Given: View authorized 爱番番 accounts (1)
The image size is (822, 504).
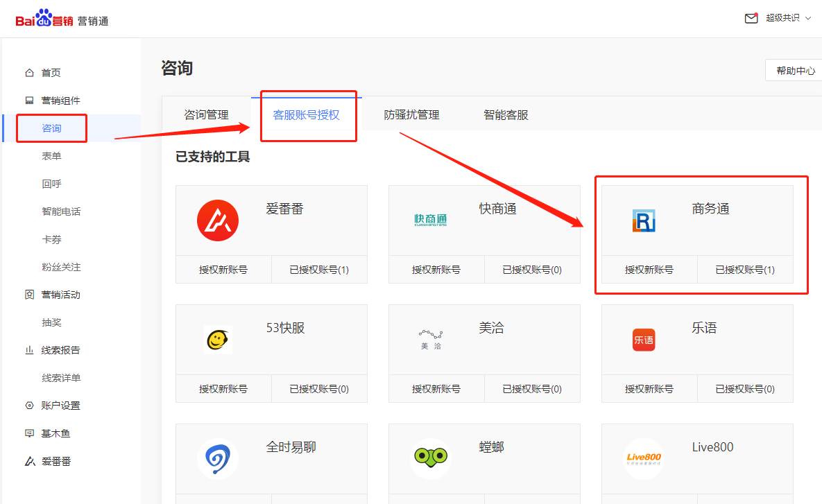Looking at the screenshot, I should point(319,270).
